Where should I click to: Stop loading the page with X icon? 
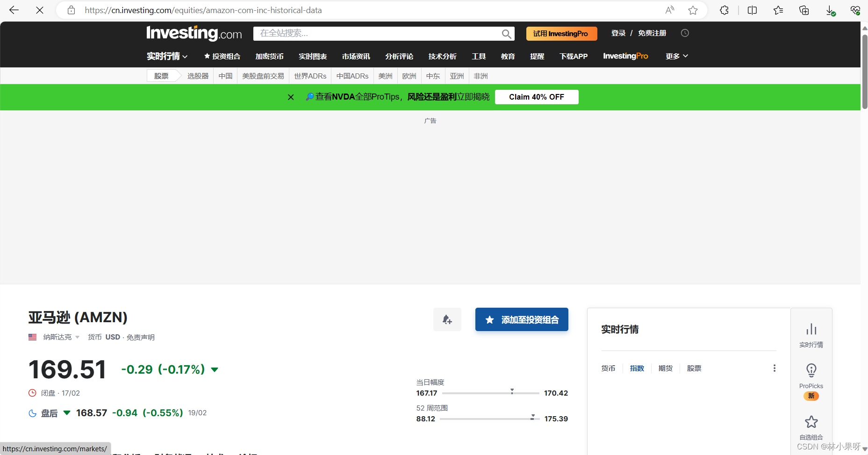tap(40, 10)
